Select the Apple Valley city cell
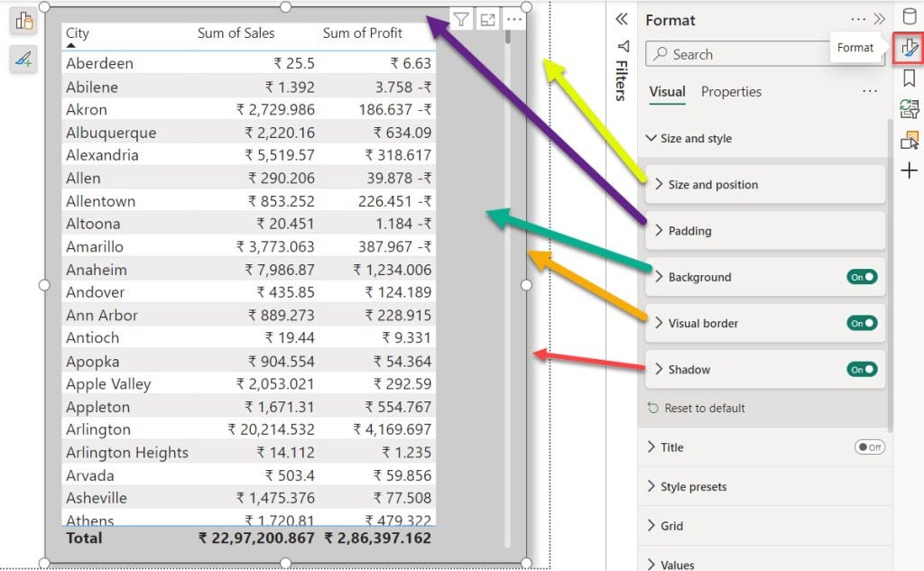The height and width of the screenshot is (571, 924). click(x=108, y=384)
